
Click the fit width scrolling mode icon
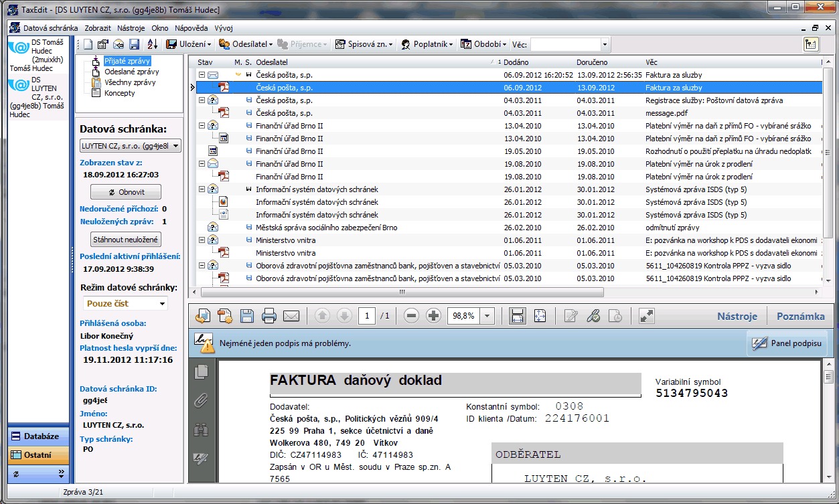pyautogui.click(x=517, y=316)
